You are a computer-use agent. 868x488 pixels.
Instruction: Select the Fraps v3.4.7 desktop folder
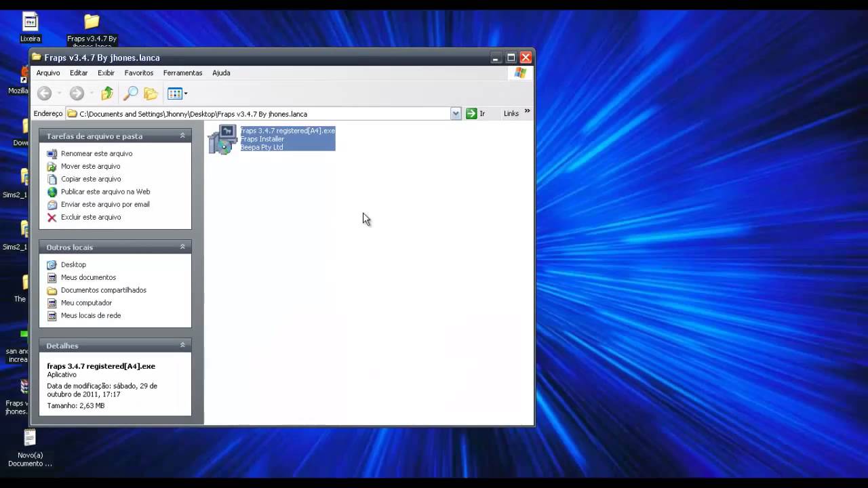click(x=92, y=22)
